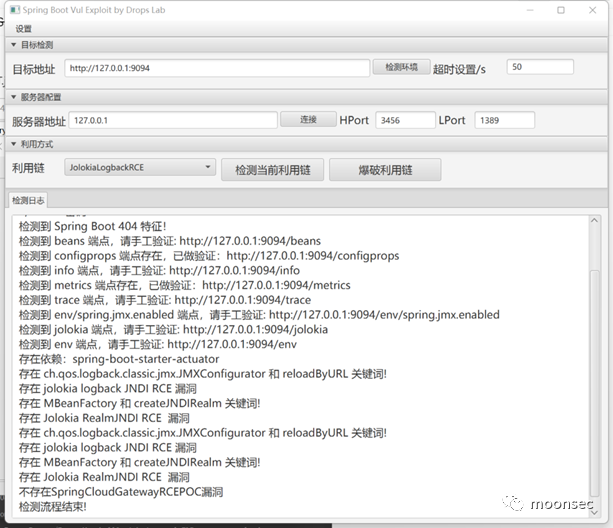The width and height of the screenshot is (613, 528).
Task: Minimize the Spring Boot Vul Exploit window
Action: click(x=530, y=10)
